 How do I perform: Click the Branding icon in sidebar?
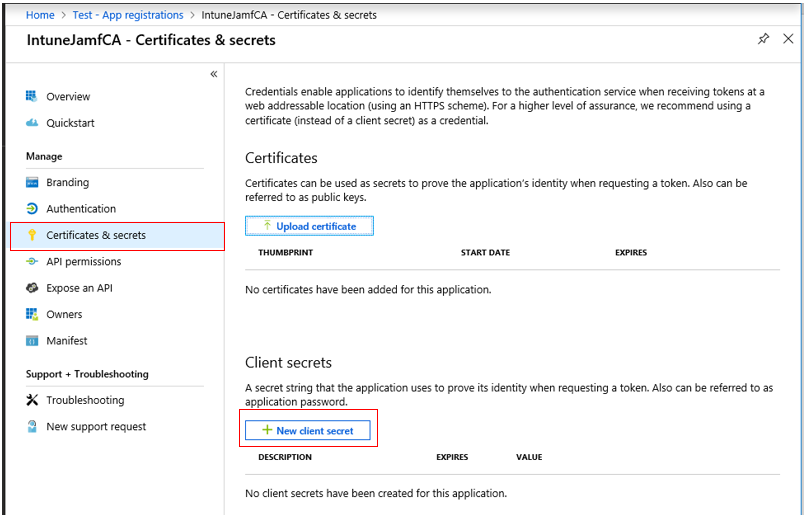point(32,183)
